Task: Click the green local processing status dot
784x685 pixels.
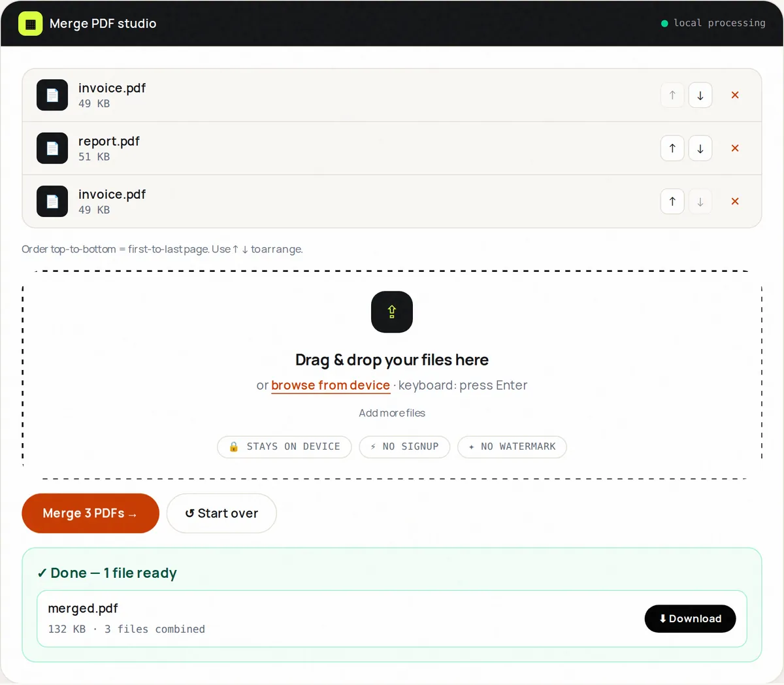Action: (x=664, y=24)
